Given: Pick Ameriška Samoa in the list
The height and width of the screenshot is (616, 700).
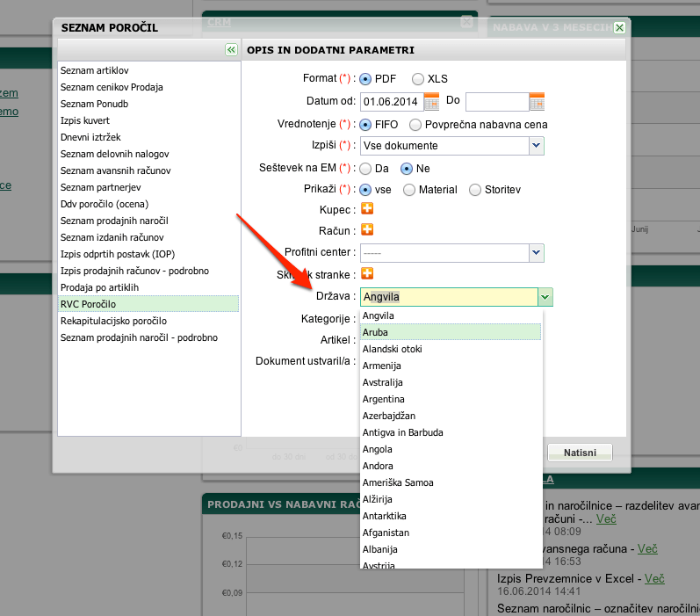Looking at the screenshot, I should click(451, 482).
